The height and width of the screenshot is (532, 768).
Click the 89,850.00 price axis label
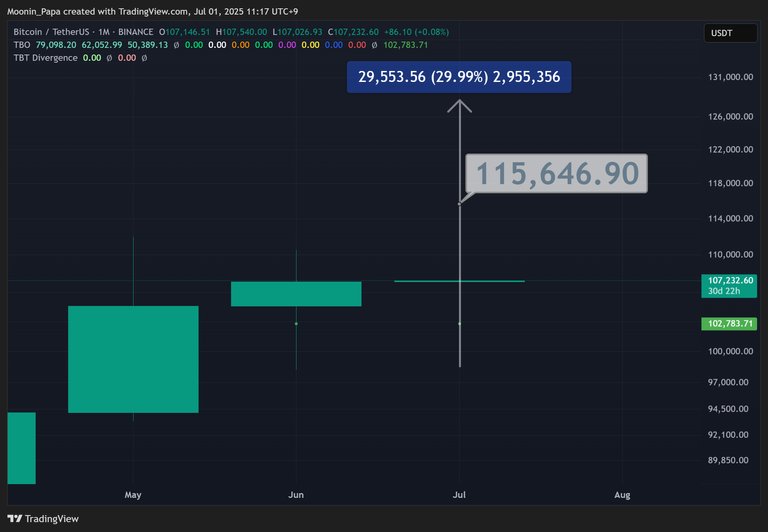[728, 460]
